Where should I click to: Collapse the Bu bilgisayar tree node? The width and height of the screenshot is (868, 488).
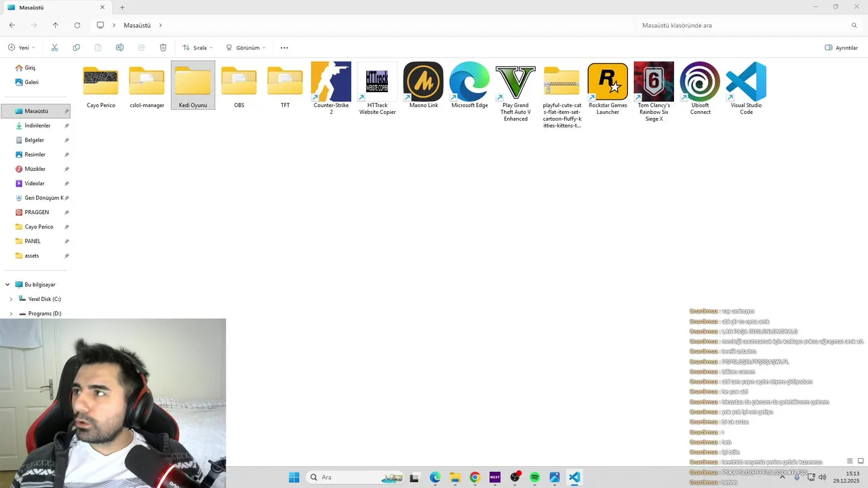point(7,285)
